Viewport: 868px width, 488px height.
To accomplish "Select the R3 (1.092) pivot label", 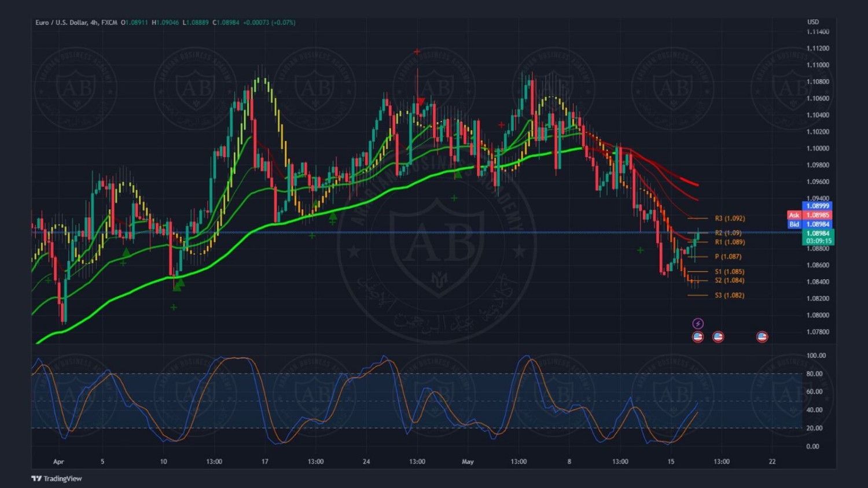I will tap(730, 219).
